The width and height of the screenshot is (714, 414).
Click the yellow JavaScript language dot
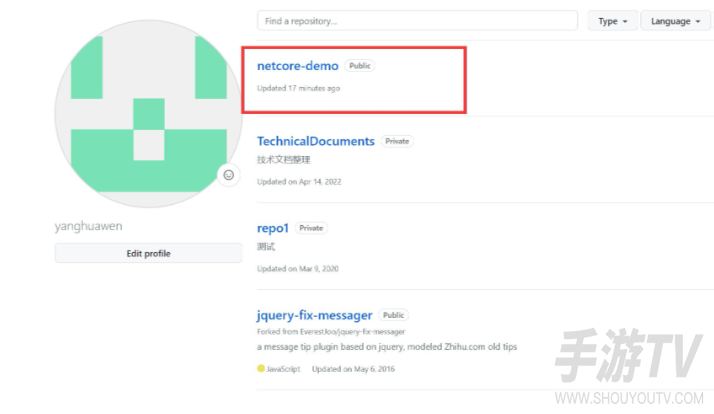pos(261,368)
